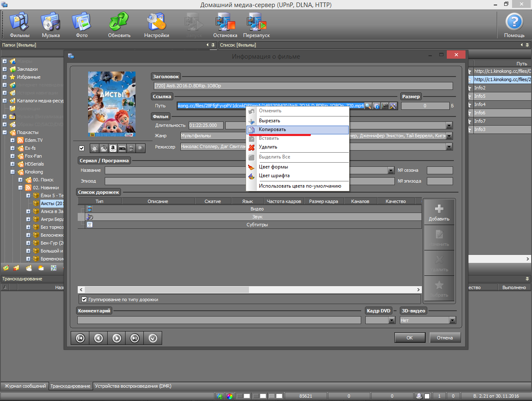Click the IMDb icon under the poster
The height and width of the screenshot is (401, 532).
[122, 149]
